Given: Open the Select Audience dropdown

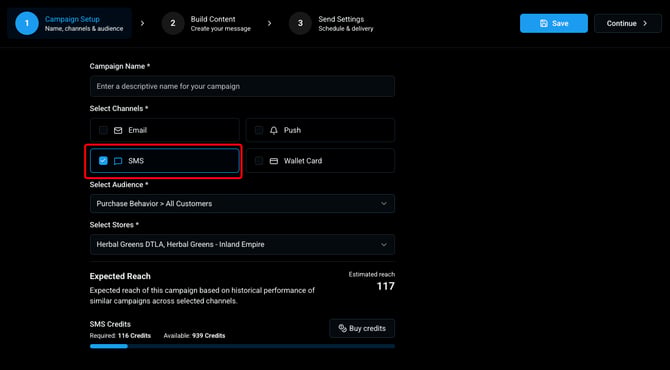Looking at the screenshot, I should coord(242,204).
